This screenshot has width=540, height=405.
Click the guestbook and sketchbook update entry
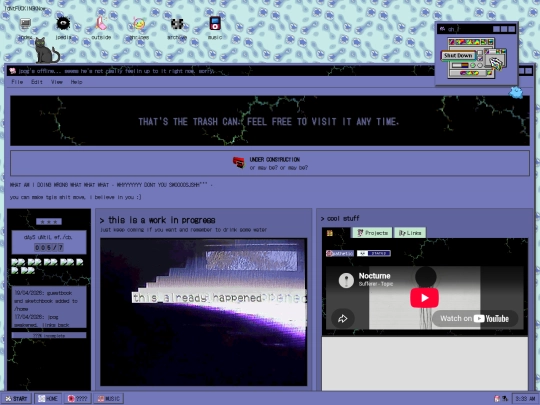(46, 301)
